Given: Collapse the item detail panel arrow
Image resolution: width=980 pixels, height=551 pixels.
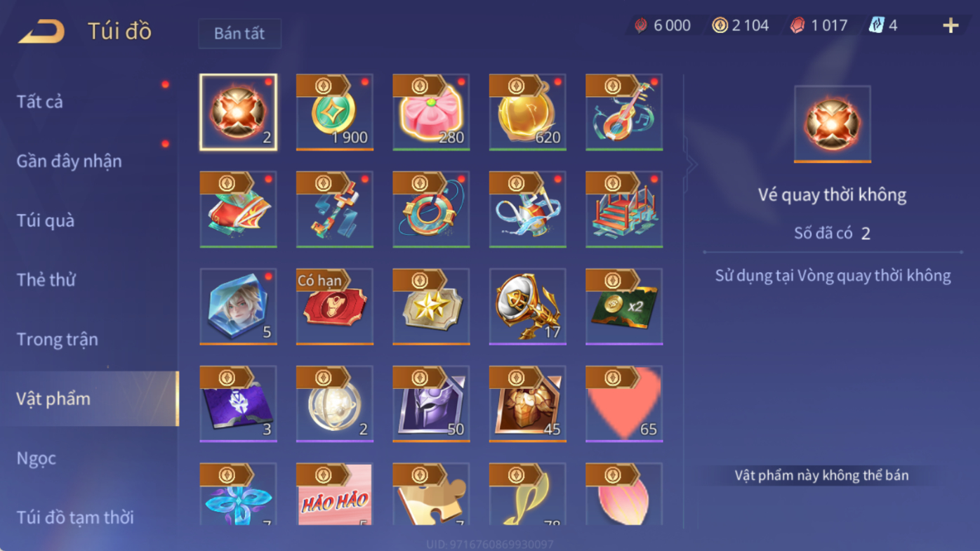Looking at the screenshot, I should (x=691, y=165).
